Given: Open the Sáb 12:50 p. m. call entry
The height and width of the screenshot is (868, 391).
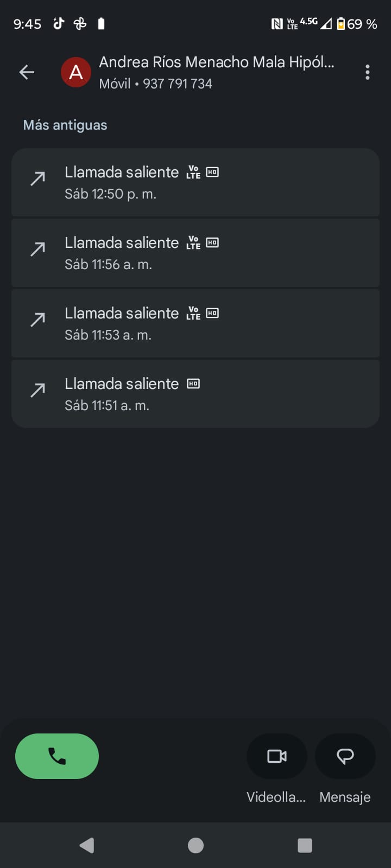Looking at the screenshot, I should pyautogui.click(x=195, y=182).
